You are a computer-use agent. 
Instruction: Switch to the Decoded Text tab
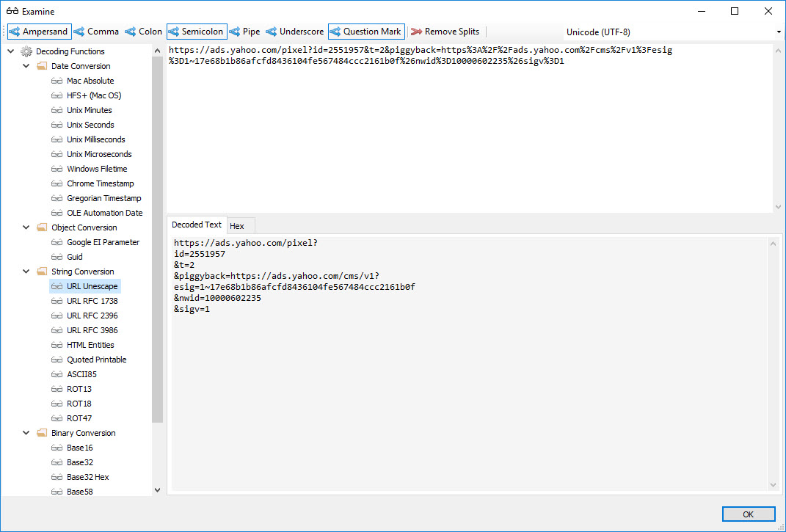tap(197, 225)
